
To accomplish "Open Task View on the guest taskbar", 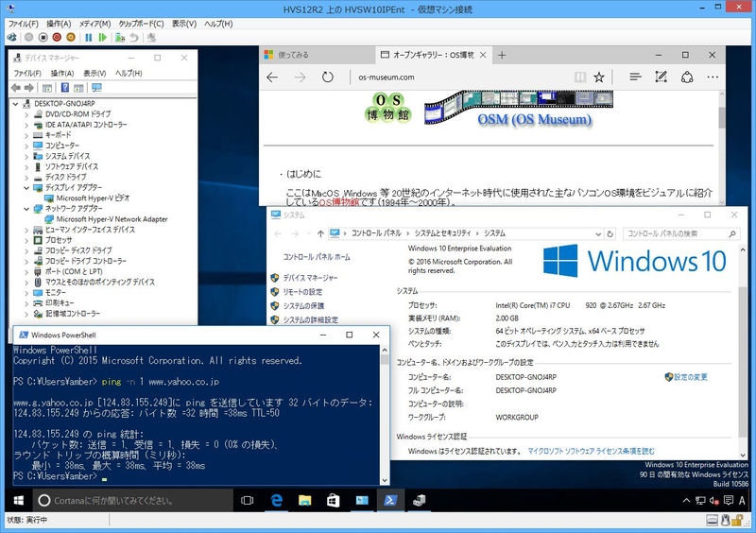I will pyautogui.click(x=247, y=500).
